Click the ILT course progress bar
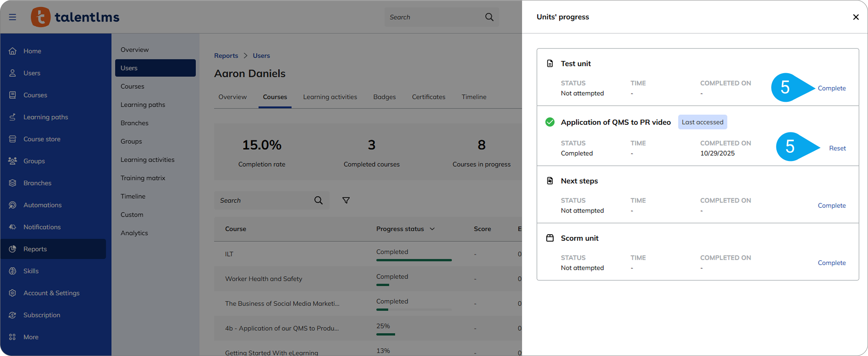The width and height of the screenshot is (868, 356). [x=414, y=260]
